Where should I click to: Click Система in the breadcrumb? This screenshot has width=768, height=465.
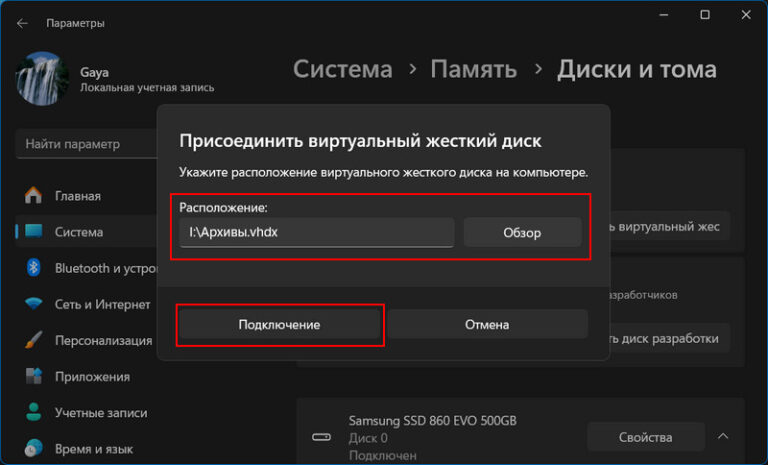342,69
